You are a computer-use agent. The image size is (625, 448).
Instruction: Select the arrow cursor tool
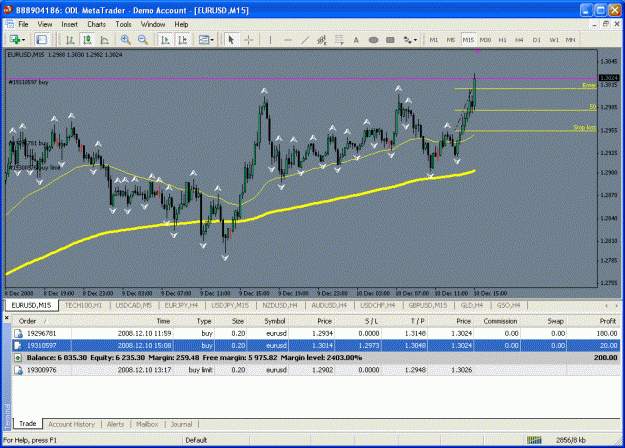pyautogui.click(x=231, y=40)
